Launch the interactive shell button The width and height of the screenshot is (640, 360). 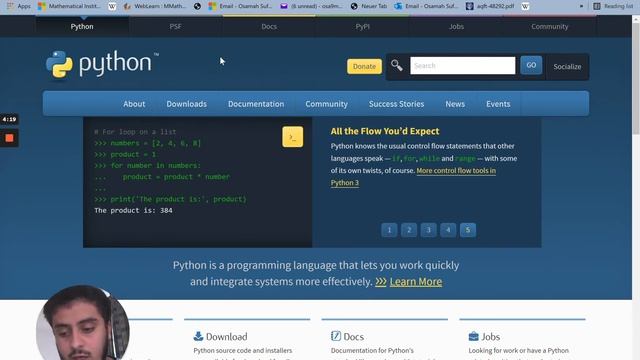tap(293, 137)
